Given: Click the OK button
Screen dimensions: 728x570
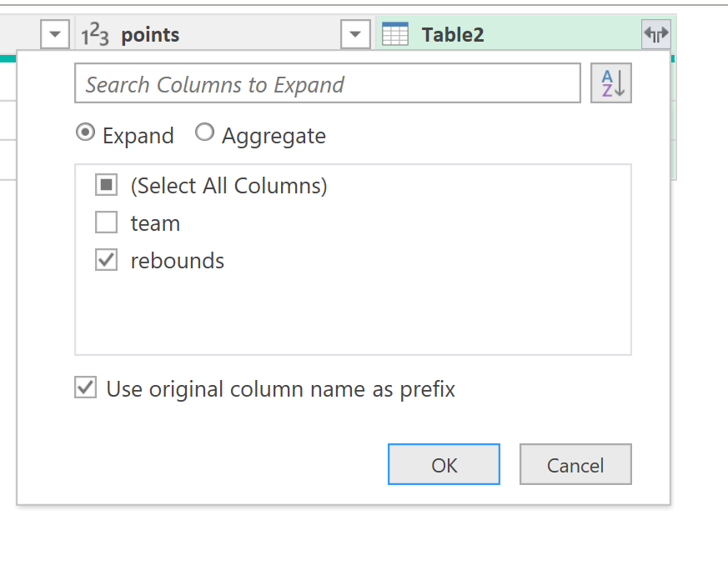Looking at the screenshot, I should pyautogui.click(x=444, y=464).
